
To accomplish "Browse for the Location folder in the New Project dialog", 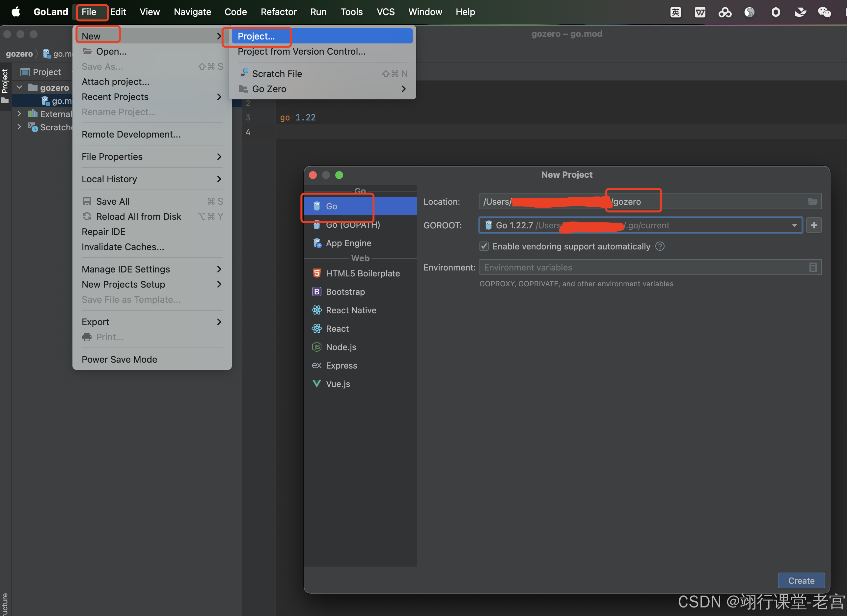I will [x=813, y=202].
